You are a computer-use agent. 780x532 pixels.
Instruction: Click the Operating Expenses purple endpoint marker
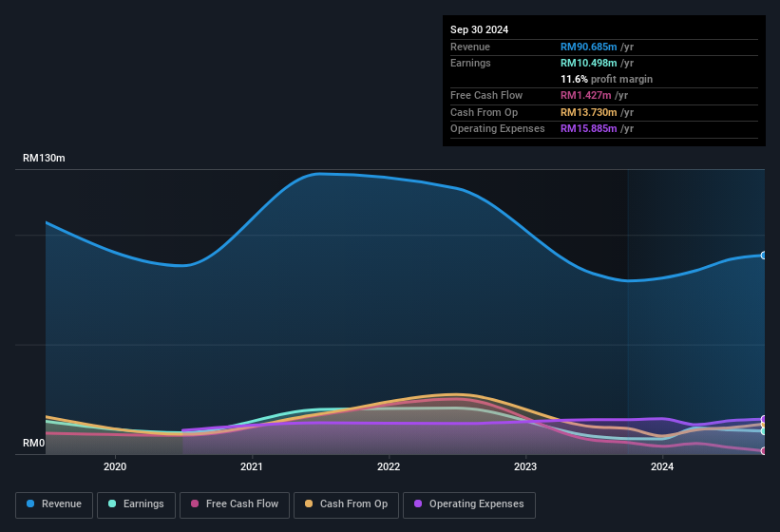coord(764,419)
